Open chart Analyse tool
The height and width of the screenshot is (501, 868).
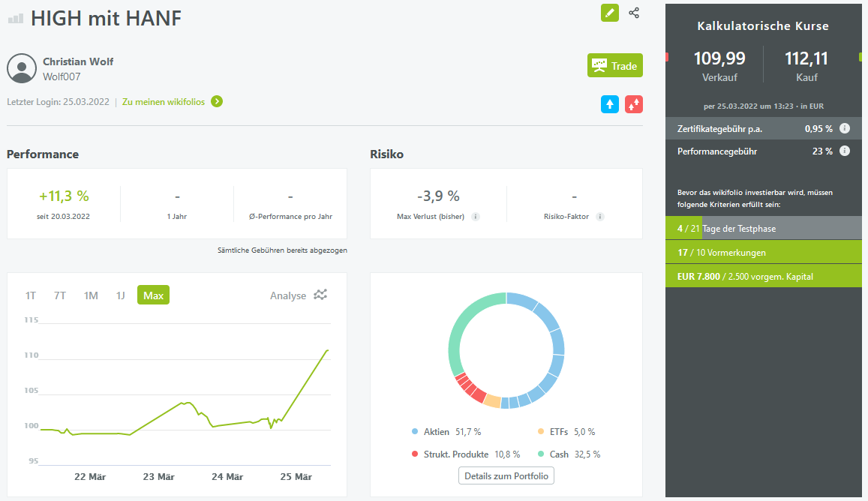[299, 295]
